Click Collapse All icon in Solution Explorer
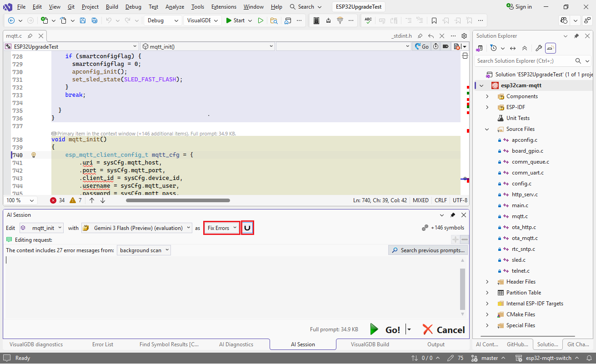The image size is (596, 364). [x=525, y=48]
